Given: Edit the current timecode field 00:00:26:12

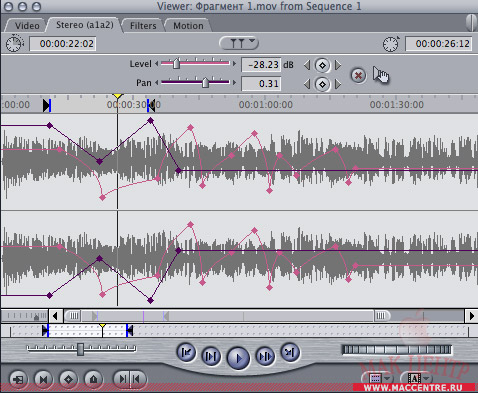Looking at the screenshot, I should pos(439,44).
